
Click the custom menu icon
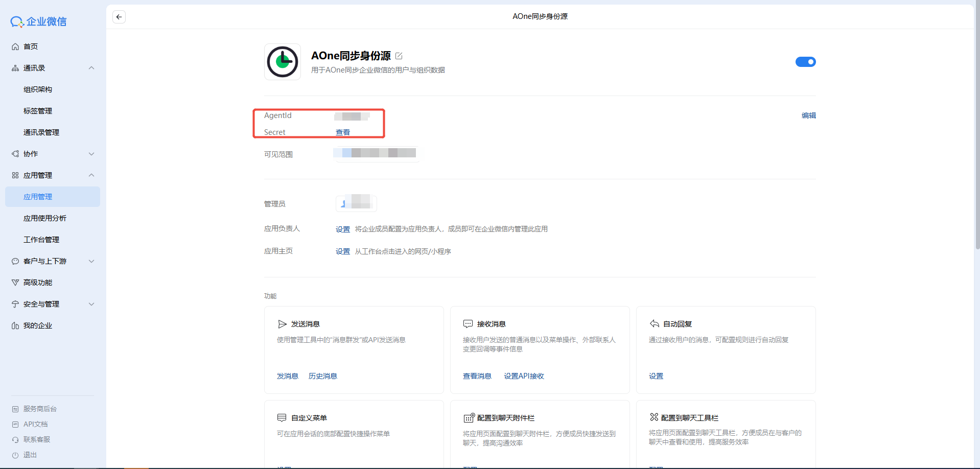[x=282, y=418]
